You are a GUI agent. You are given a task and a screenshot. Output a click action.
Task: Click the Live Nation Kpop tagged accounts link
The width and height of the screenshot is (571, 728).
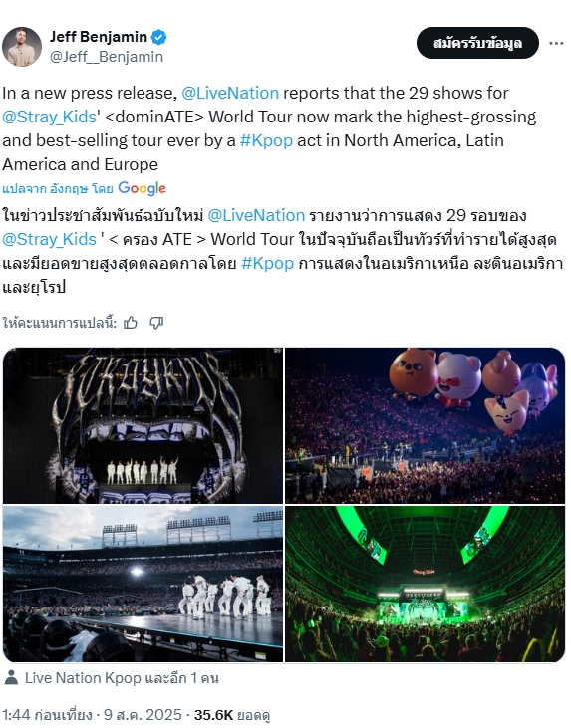point(122,678)
